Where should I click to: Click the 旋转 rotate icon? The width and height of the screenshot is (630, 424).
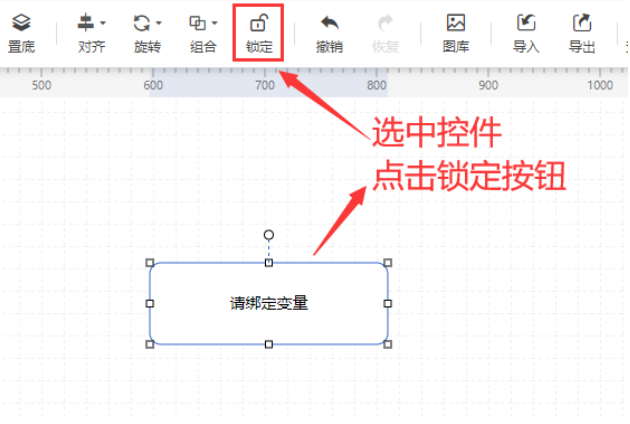tap(141, 23)
